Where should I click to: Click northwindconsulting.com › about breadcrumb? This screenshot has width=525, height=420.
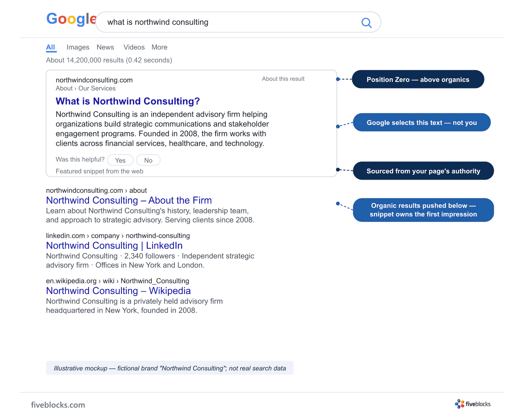96,190
